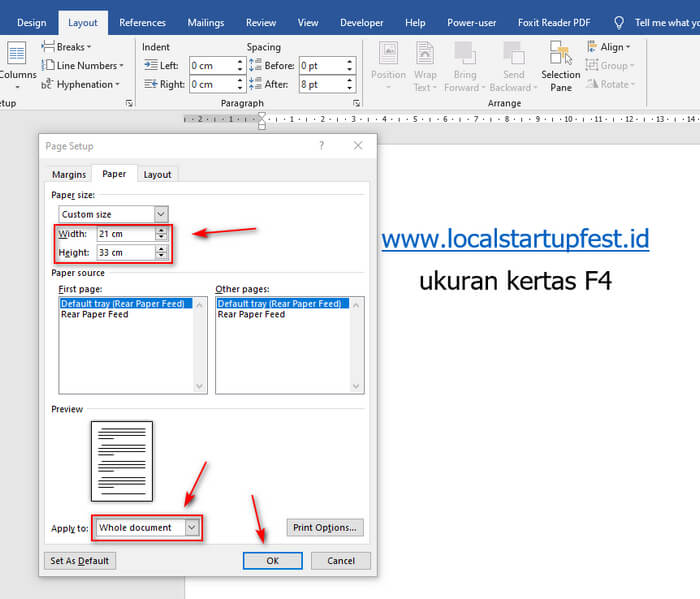Switch to Margins tab in Page Setup

[x=69, y=175]
